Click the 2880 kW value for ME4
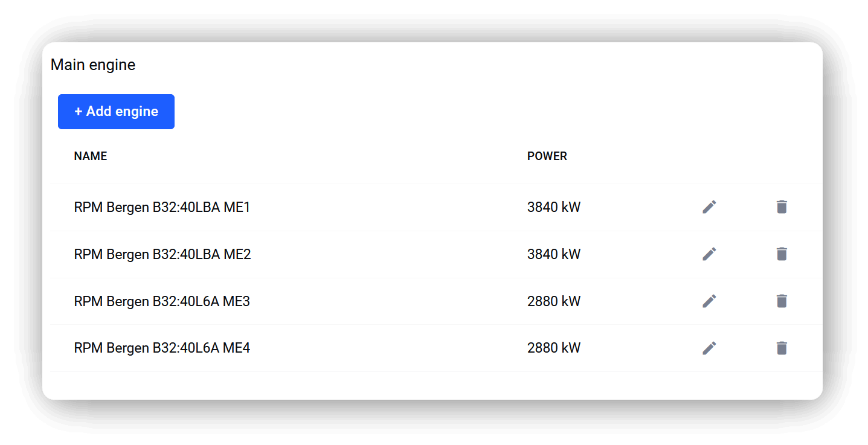The height and width of the screenshot is (445, 868). [x=554, y=348]
